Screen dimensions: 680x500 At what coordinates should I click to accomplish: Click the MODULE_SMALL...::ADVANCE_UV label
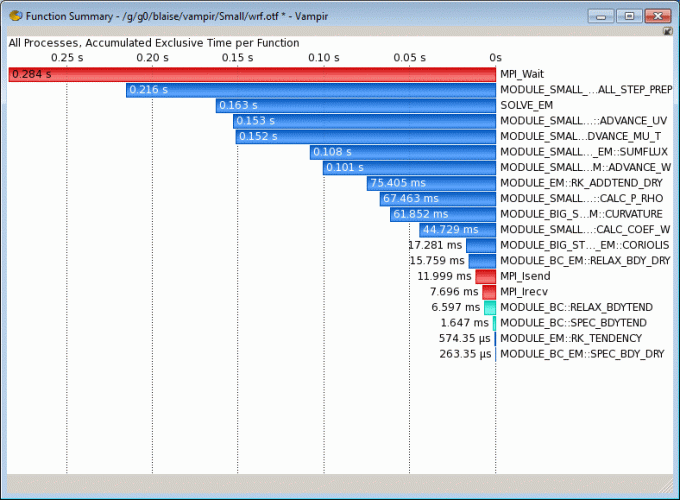pyautogui.click(x=583, y=121)
